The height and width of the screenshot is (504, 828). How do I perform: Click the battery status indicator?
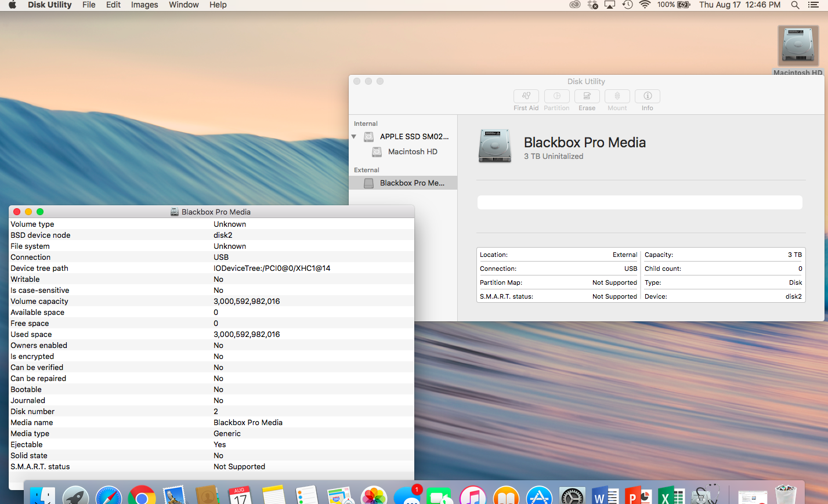tap(674, 5)
